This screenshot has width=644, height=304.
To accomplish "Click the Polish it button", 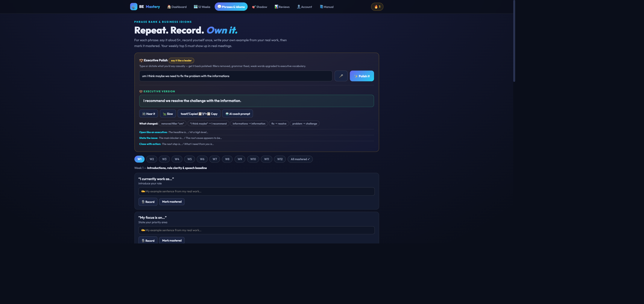I will (x=362, y=76).
